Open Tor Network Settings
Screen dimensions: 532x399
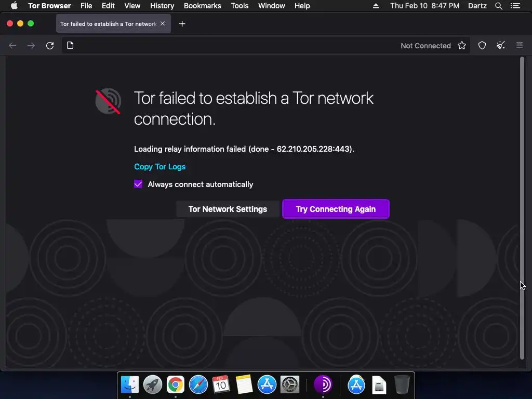tap(228, 209)
